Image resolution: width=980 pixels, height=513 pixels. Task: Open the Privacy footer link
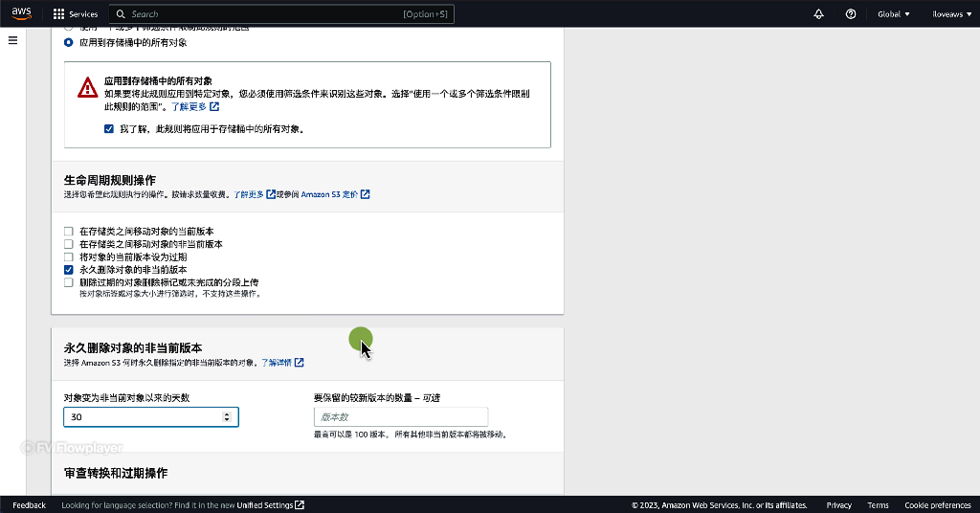[x=838, y=505]
